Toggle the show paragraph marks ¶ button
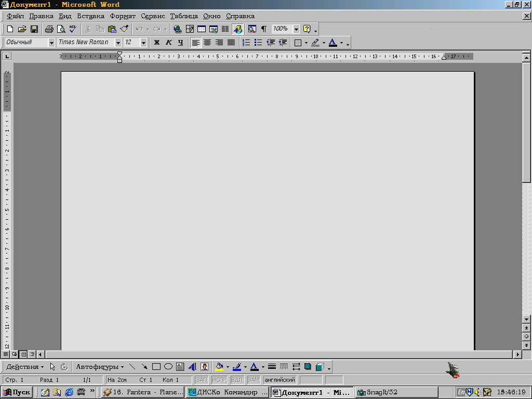This screenshot has height=399, width=532. [263, 29]
